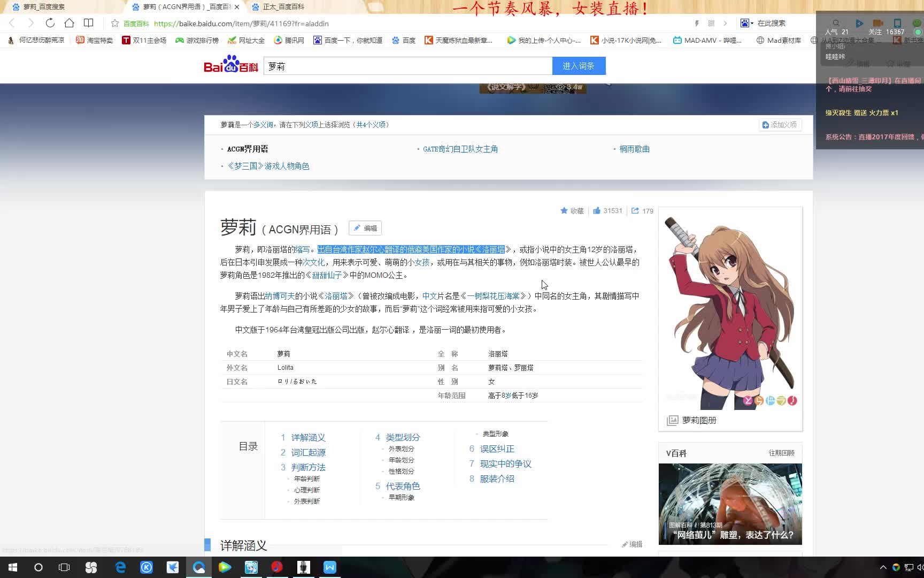Open the 性格划分 subsection link
924x578 pixels.
click(402, 471)
